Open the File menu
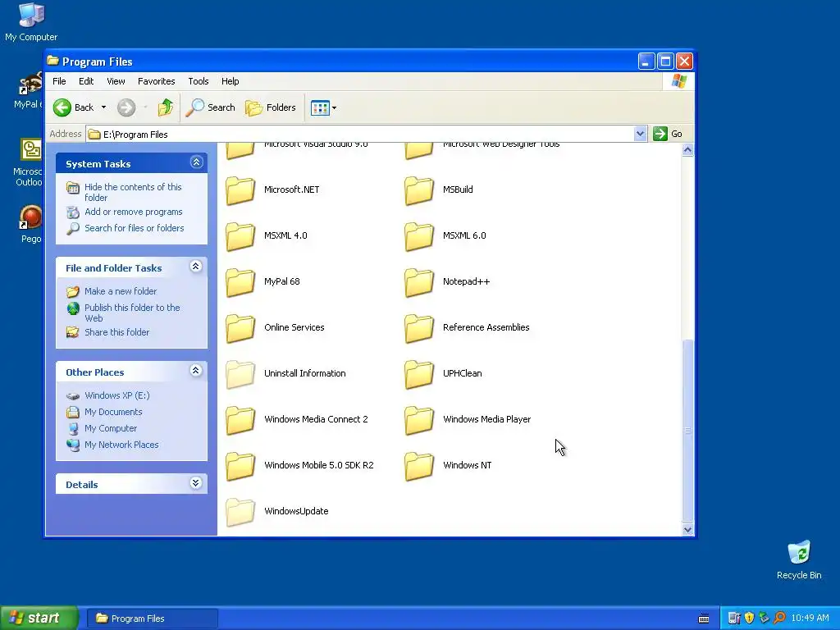The height and width of the screenshot is (630, 840). 59,81
